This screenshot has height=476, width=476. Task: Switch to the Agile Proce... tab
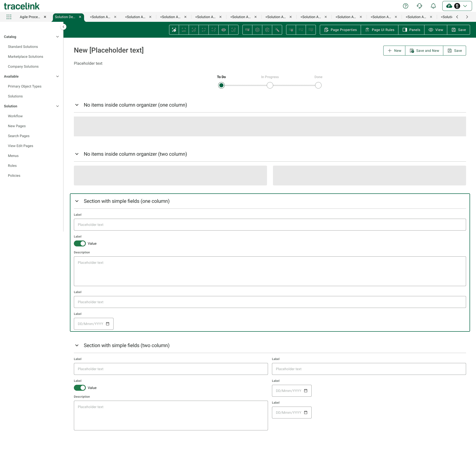tap(30, 17)
